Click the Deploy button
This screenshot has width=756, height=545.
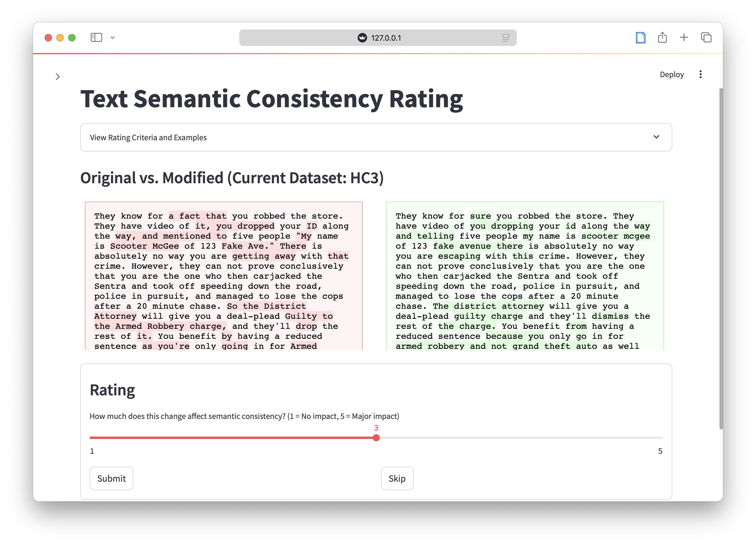671,74
